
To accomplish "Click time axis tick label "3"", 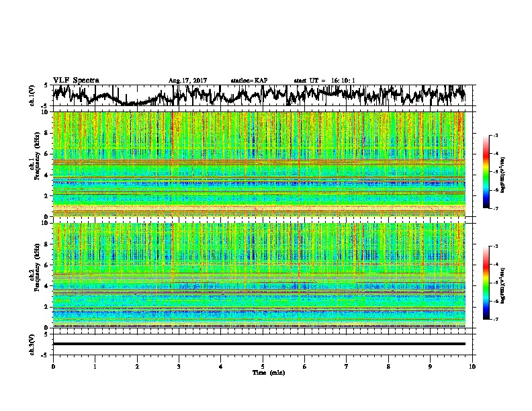I will coord(179,367).
